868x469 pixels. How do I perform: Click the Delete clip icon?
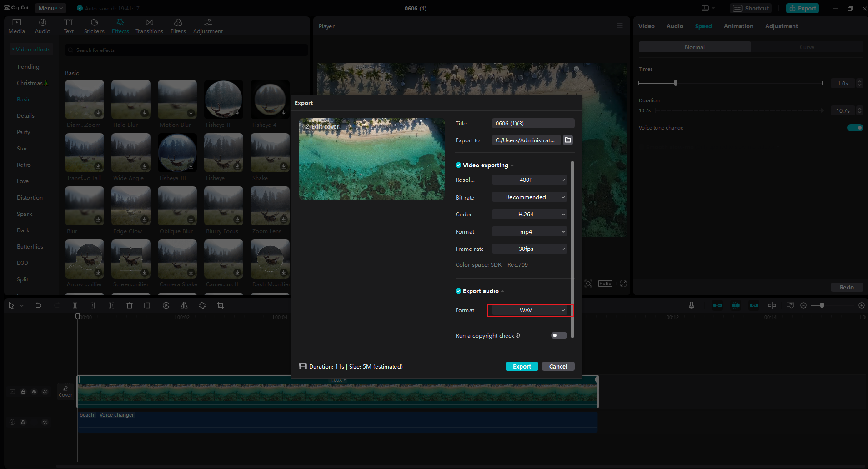(130, 305)
